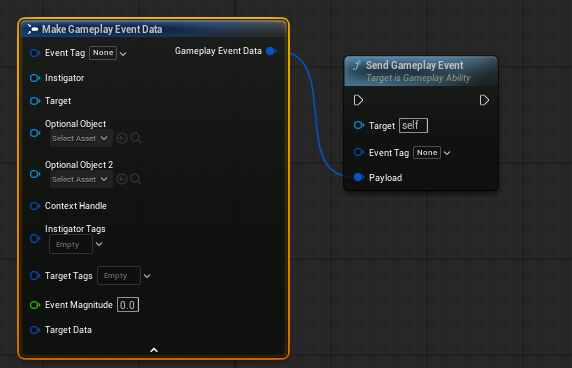Click the Optional Object input pin
The image size is (572, 368).
35,133
